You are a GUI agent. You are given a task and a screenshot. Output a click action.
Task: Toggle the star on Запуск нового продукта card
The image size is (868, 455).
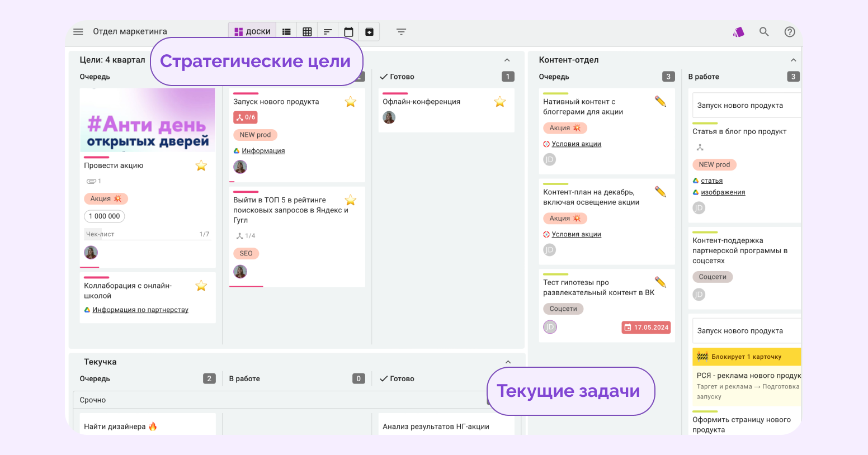pyautogui.click(x=351, y=102)
